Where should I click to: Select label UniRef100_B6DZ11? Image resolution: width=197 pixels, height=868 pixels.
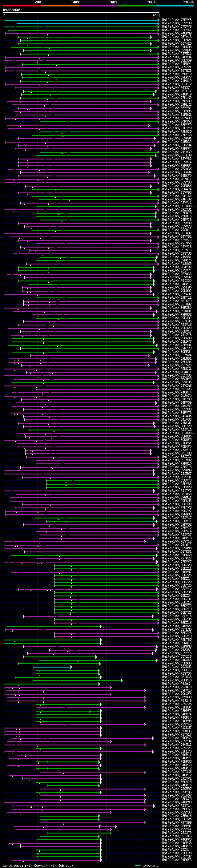tap(177, 568)
